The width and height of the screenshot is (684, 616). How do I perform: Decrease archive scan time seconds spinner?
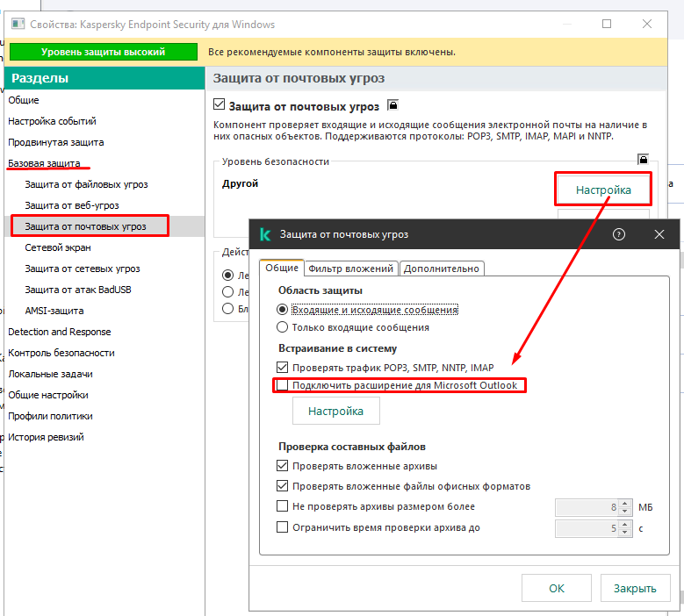(625, 533)
